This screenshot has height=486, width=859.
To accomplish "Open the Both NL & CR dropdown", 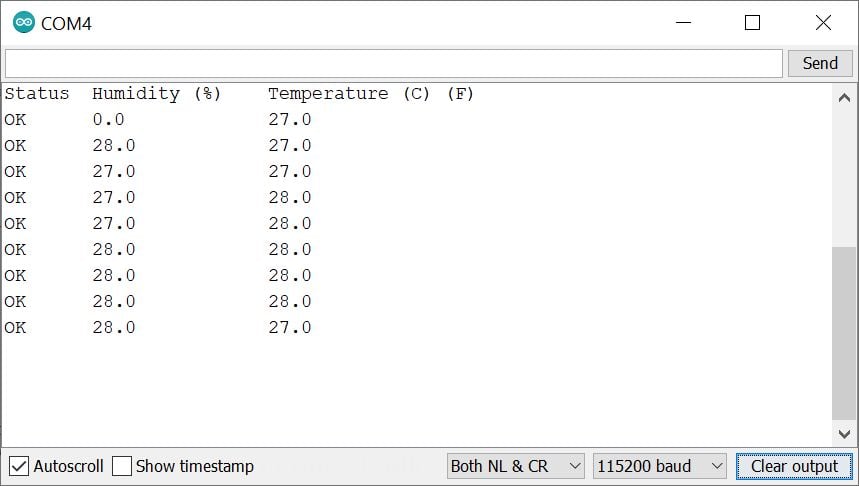I will [x=515, y=466].
